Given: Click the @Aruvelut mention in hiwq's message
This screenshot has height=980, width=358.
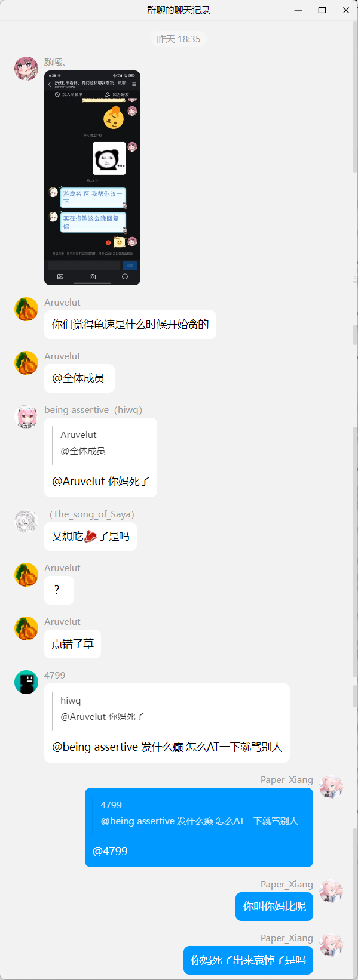Looking at the screenshot, I should [x=79, y=481].
